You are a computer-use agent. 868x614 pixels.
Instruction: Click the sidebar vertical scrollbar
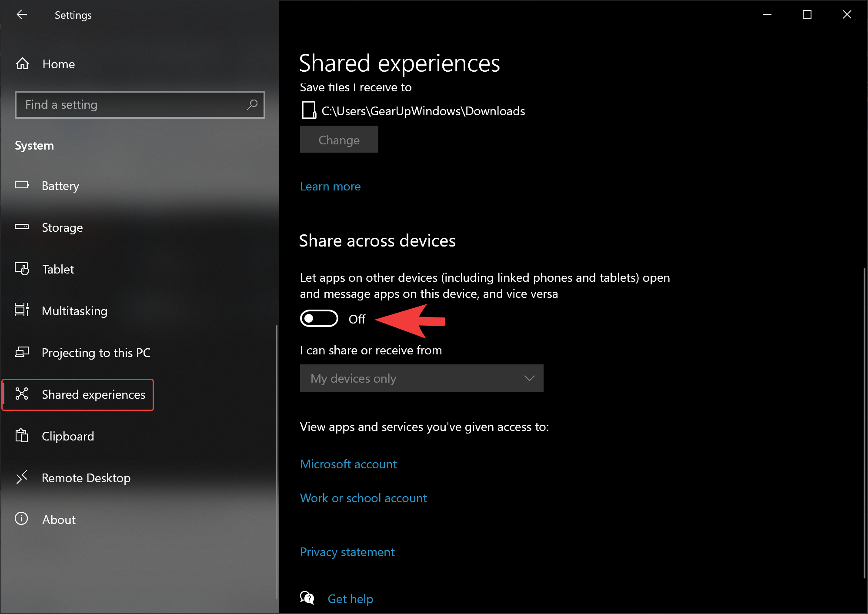(277, 463)
